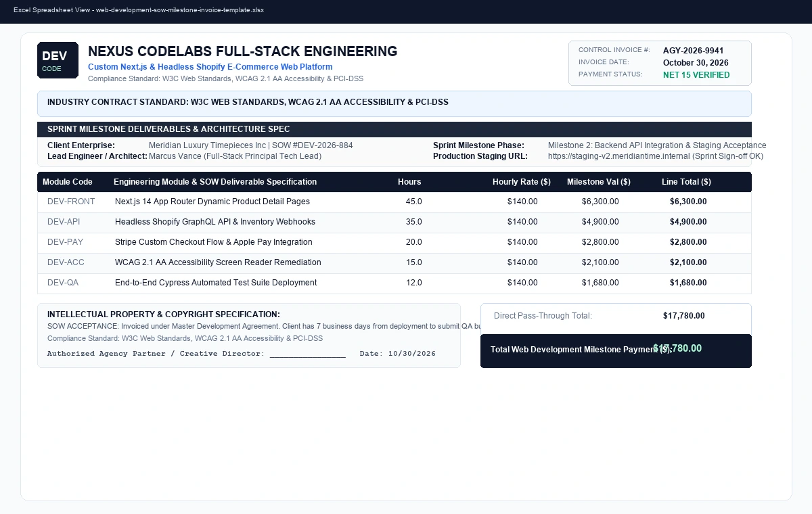Screen dimensions: 812x514
Task: Click the Line Total ($) column header
Action: point(686,182)
